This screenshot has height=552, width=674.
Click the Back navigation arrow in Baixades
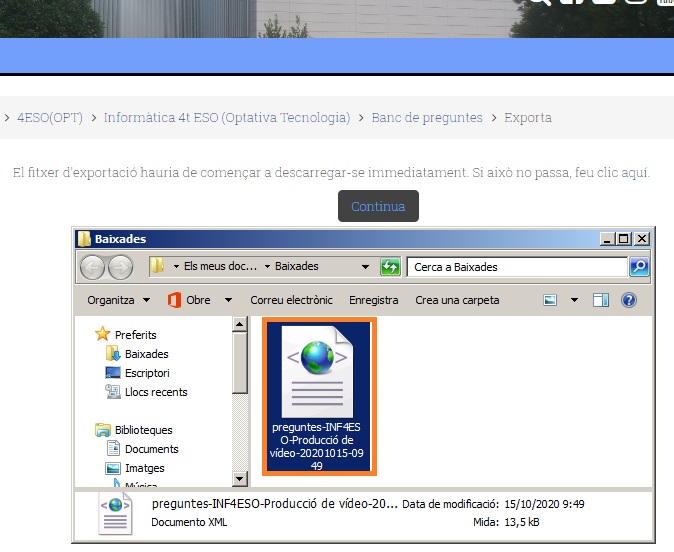pos(92,267)
